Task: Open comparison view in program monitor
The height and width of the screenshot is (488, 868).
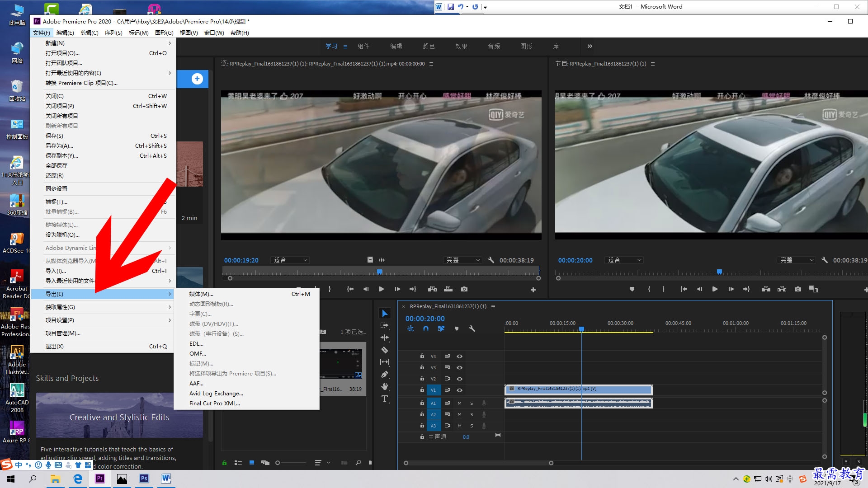Action: tap(813, 289)
